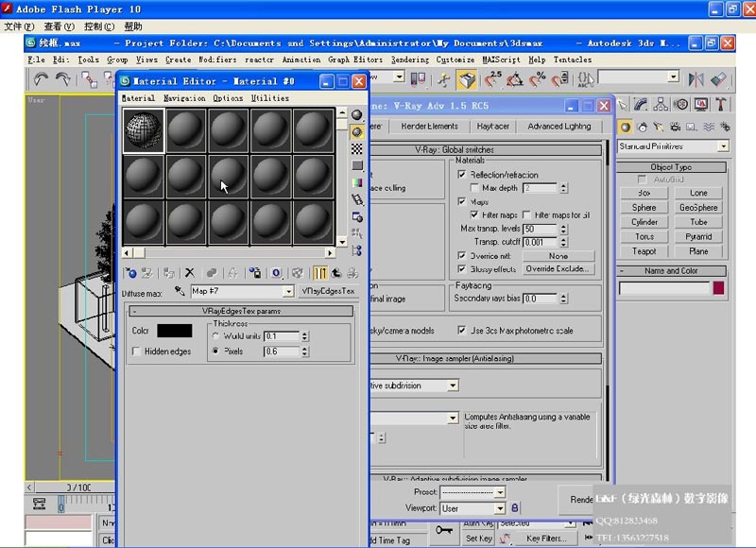Open the Display command panel tab
756x548 pixels.
point(701,104)
